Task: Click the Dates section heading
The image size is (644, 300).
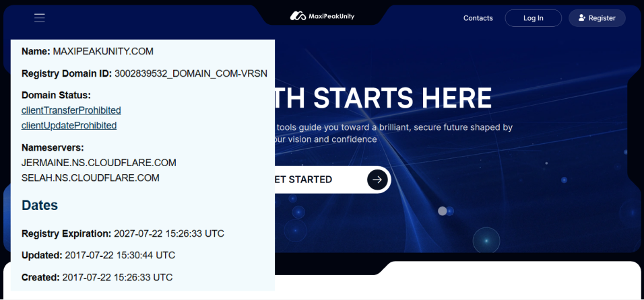Action: coord(40,205)
